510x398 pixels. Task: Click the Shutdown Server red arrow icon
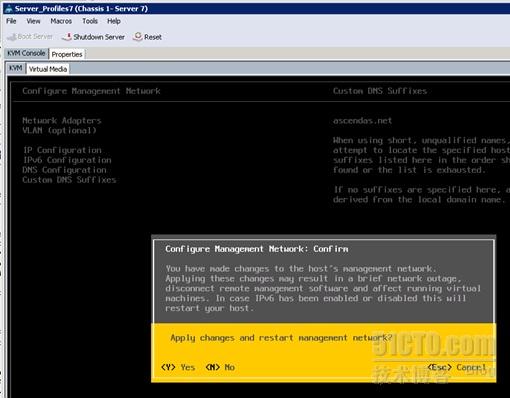67,37
